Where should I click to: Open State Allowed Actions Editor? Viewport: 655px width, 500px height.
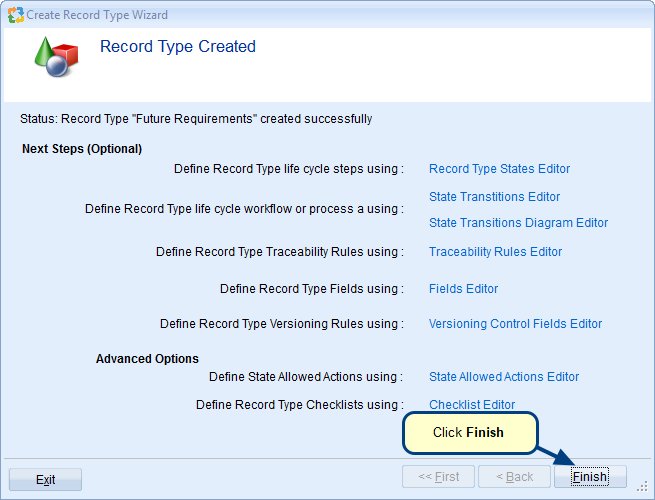click(x=504, y=377)
